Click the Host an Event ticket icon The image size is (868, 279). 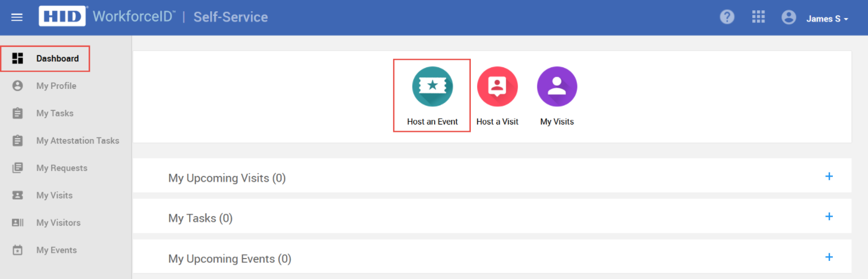point(432,87)
